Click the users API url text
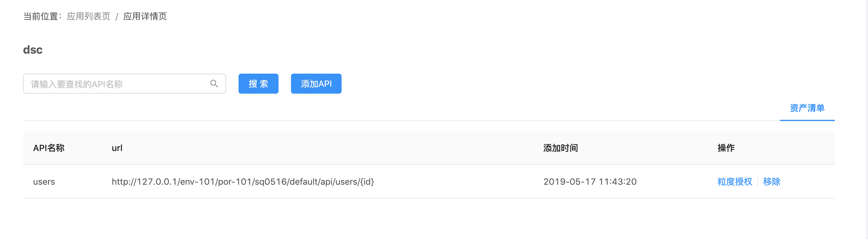The height and width of the screenshot is (239, 868). click(243, 182)
